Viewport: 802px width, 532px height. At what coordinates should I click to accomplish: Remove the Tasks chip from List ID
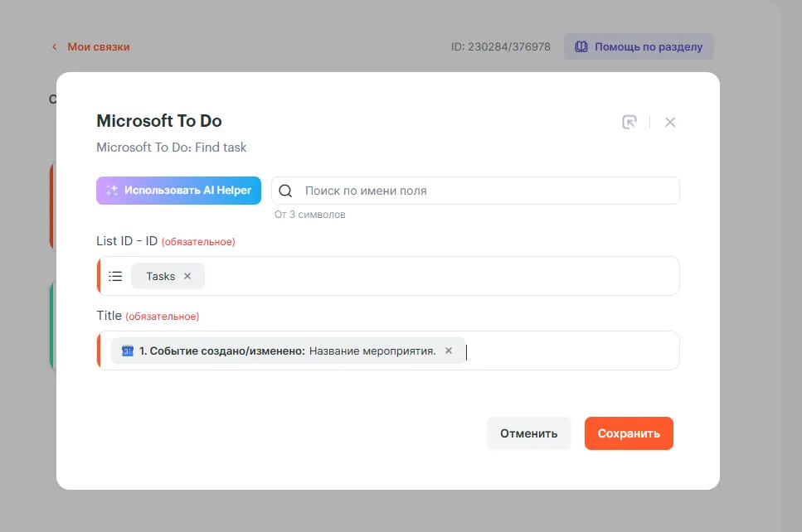pyautogui.click(x=187, y=276)
